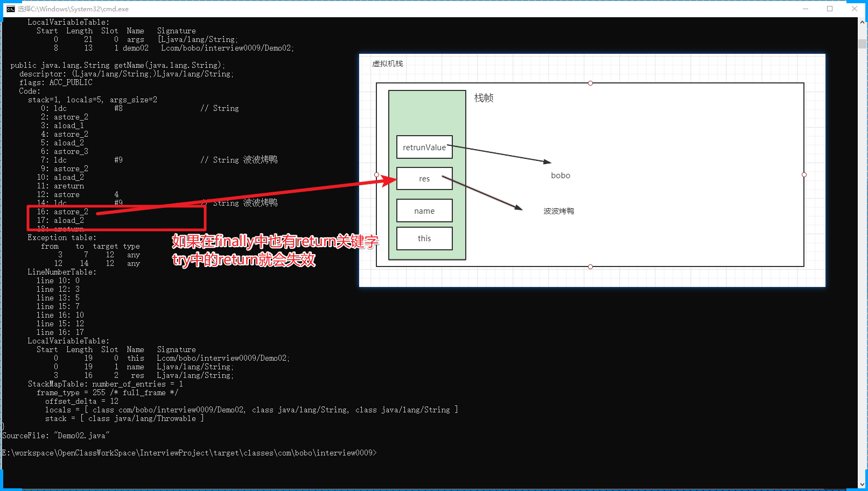
Task: Click the 'Exception table:' heading
Action: [62, 237]
